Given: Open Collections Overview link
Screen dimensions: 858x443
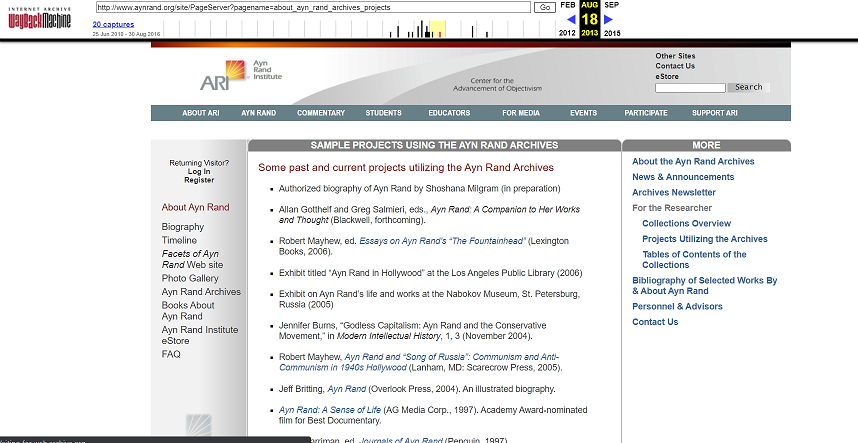Looking at the screenshot, I should tap(686, 223).
